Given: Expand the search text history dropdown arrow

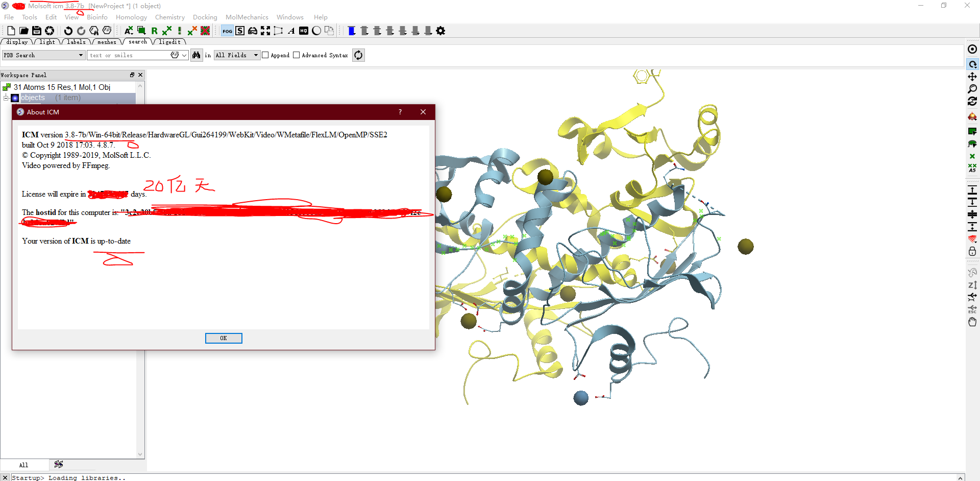Looking at the screenshot, I should 184,55.
